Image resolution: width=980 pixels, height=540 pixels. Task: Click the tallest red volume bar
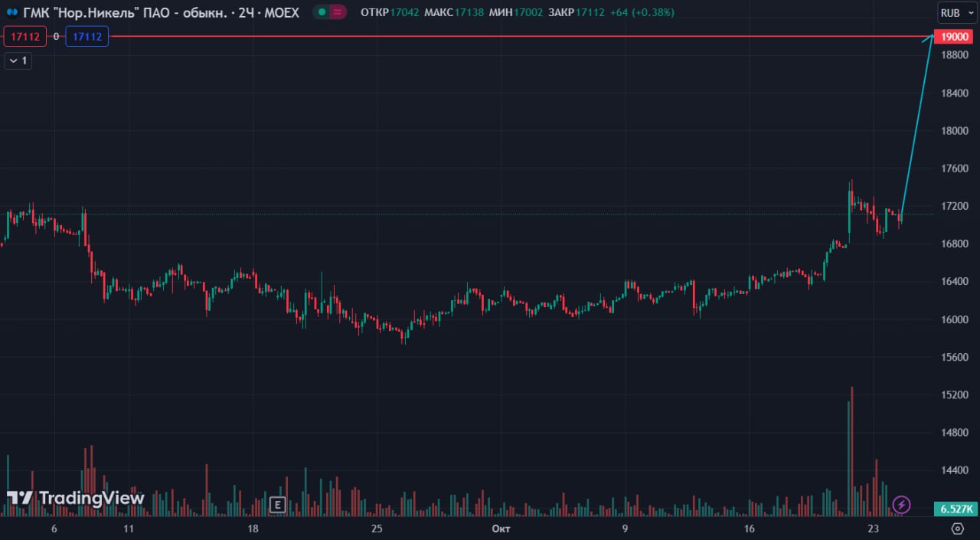click(851, 460)
